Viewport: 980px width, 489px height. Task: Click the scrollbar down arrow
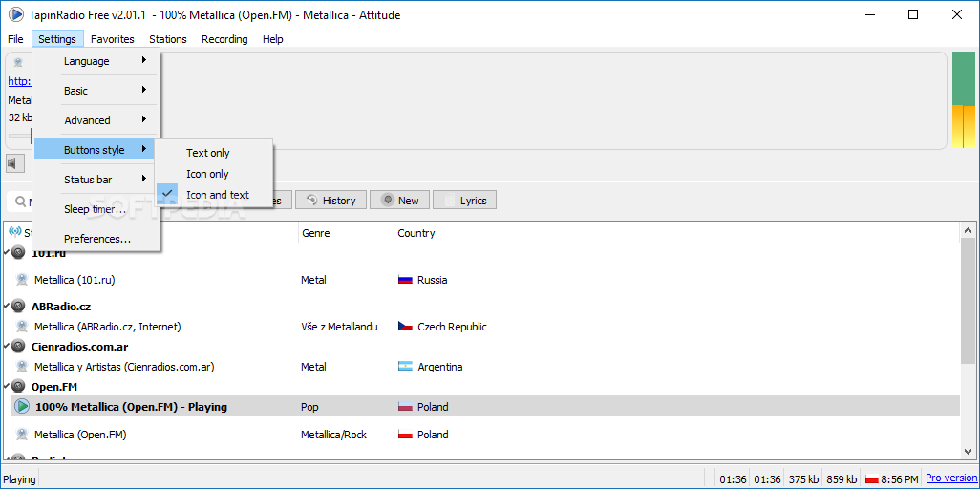[968, 451]
